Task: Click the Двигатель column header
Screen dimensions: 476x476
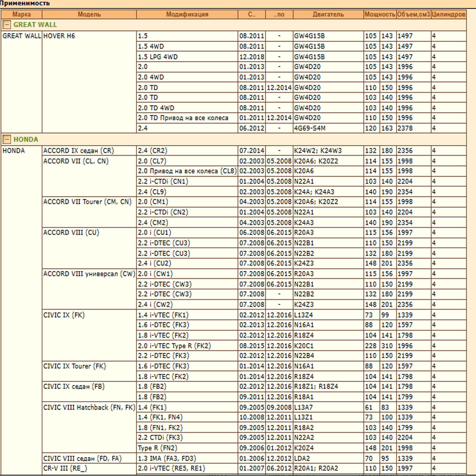Action: click(x=328, y=14)
